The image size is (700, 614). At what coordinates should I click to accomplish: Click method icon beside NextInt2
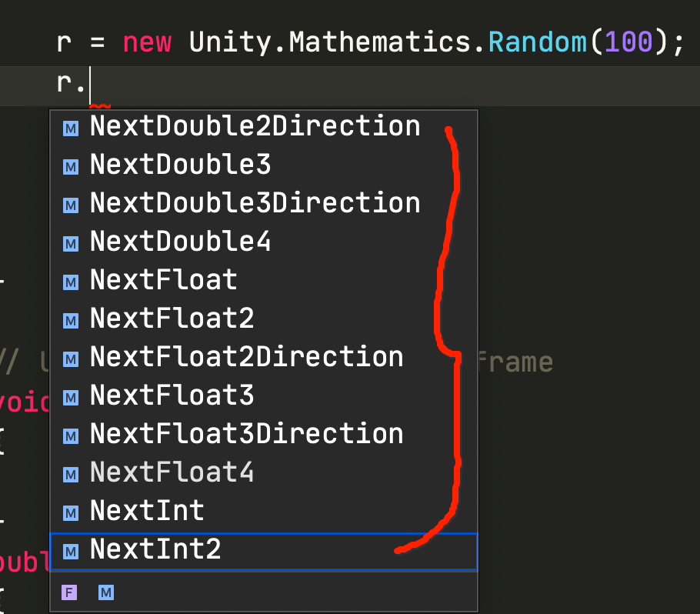tap(71, 551)
